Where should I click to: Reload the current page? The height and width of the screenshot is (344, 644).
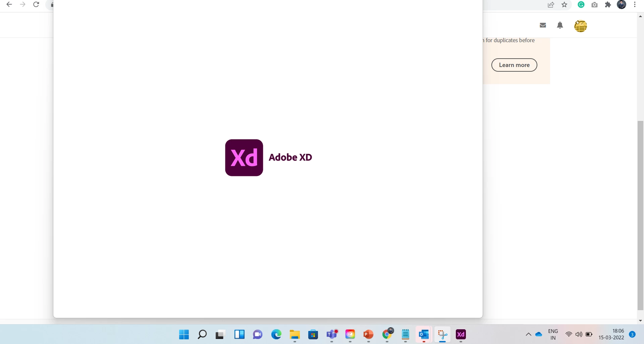36,5
